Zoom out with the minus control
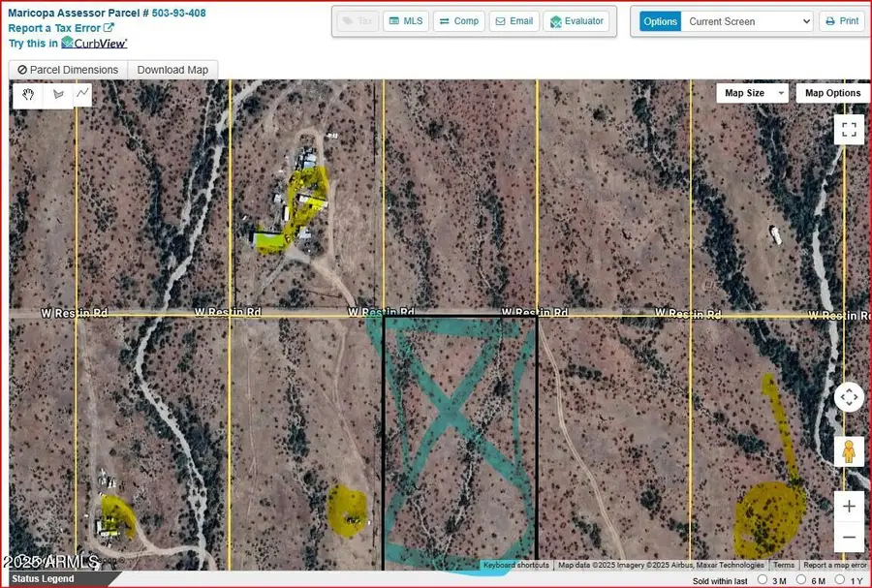This screenshot has height=588, width=872. [848, 536]
